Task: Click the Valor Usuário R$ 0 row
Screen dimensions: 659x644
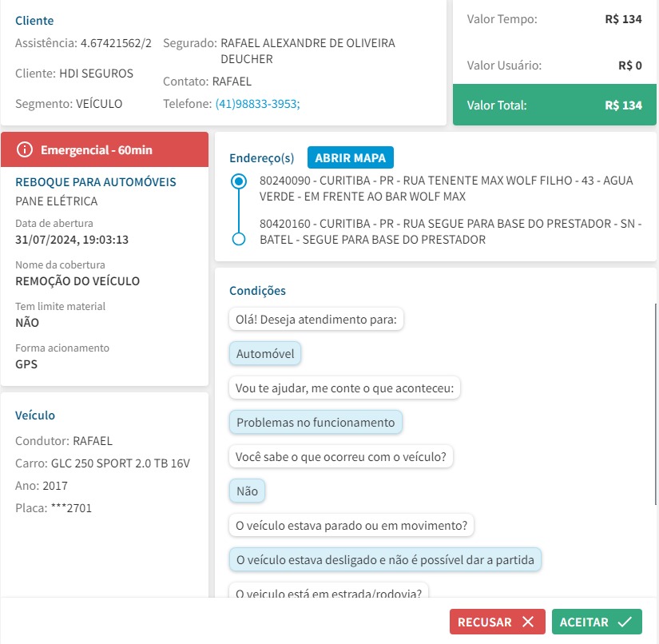Action: [x=554, y=66]
